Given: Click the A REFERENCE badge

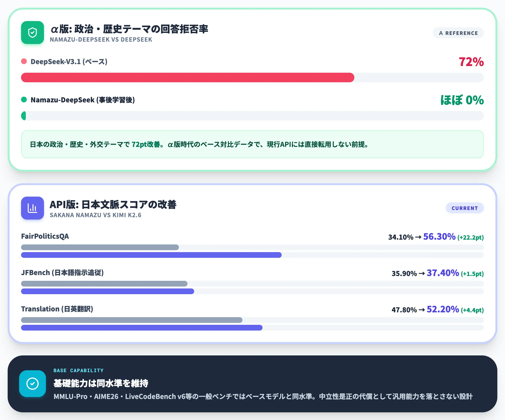Looking at the screenshot, I should pos(458,33).
